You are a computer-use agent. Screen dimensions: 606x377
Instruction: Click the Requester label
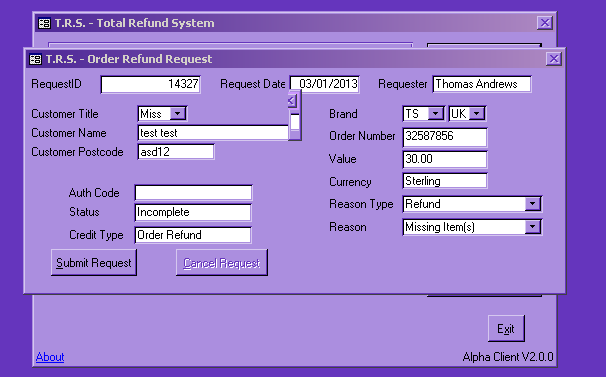click(x=403, y=84)
